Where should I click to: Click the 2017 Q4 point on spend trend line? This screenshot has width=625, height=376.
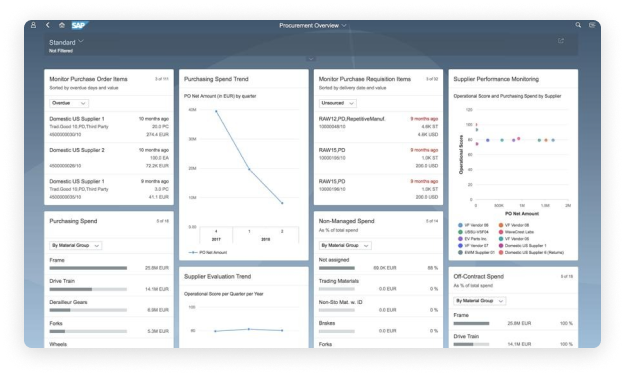pyautogui.click(x=216, y=111)
